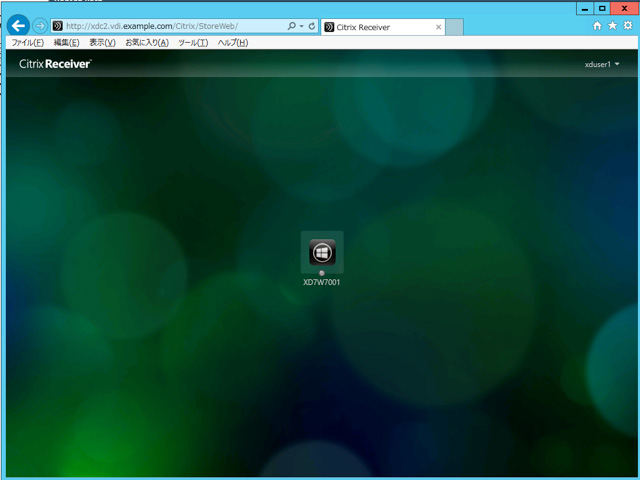Open the お気に入り(A) menu
Image resolution: width=640 pixels, height=480 pixels.
(147, 42)
